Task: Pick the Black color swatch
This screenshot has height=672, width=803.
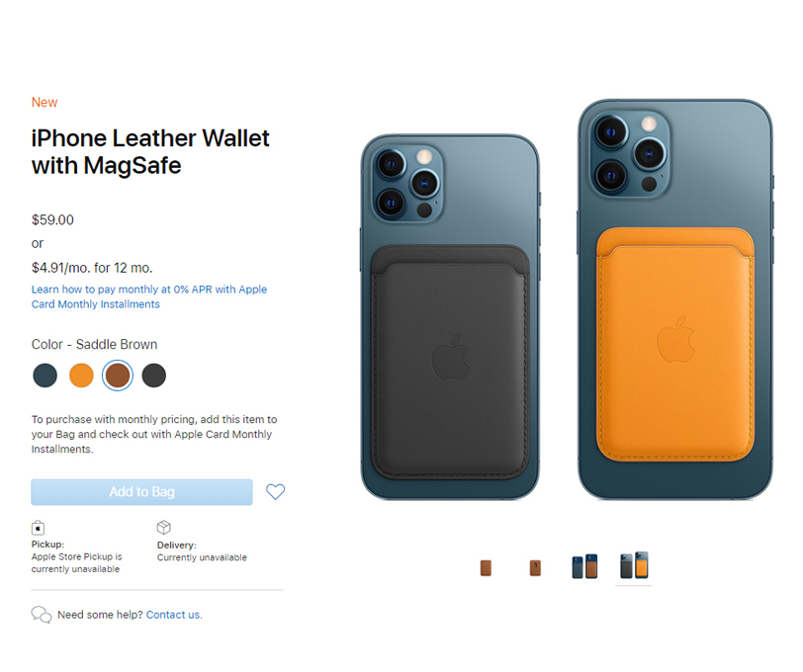Action: (153, 376)
